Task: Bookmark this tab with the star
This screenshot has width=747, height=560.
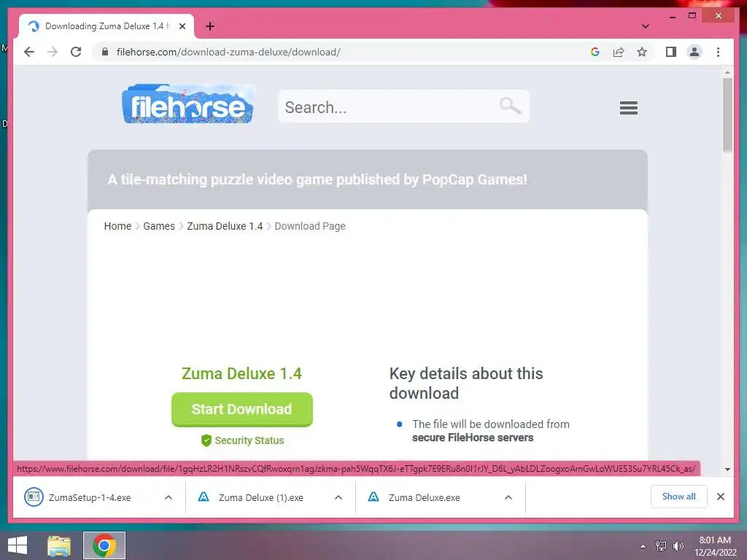Action: pyautogui.click(x=642, y=52)
